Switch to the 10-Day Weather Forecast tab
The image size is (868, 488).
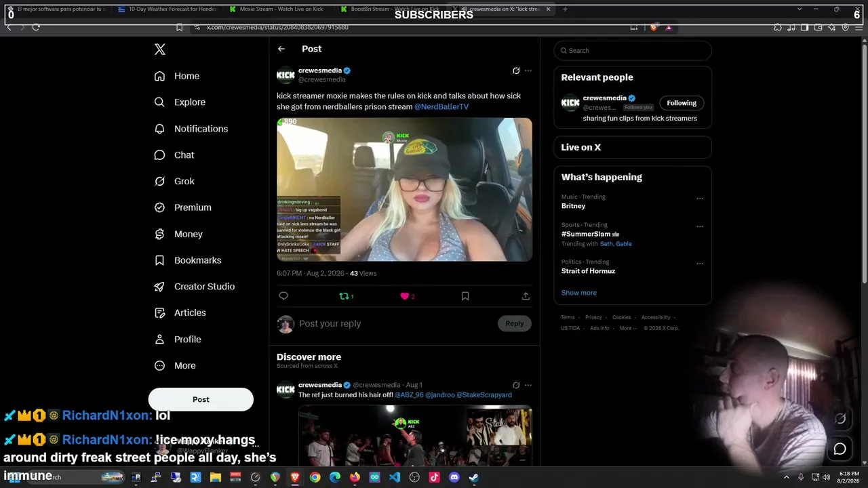tap(166, 9)
